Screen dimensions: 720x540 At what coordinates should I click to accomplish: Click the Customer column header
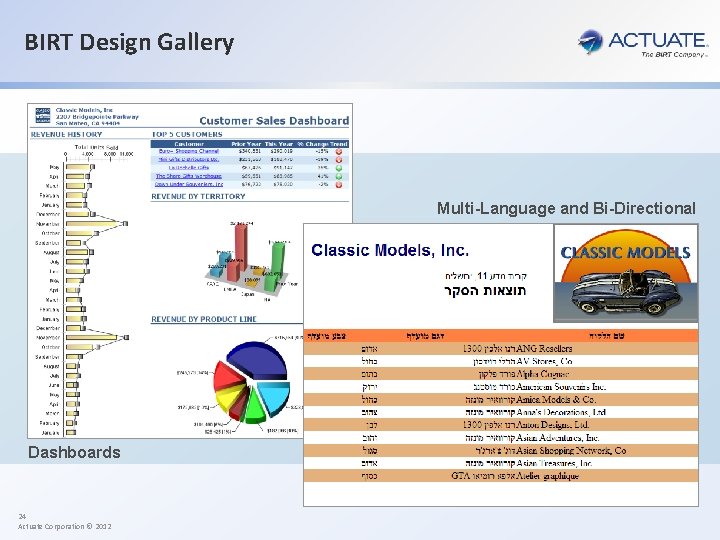189,144
